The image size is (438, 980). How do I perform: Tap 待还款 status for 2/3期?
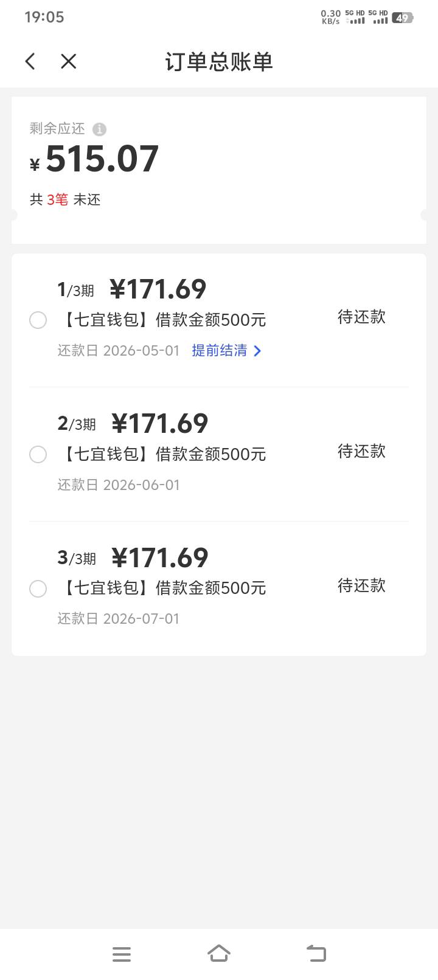click(x=361, y=451)
